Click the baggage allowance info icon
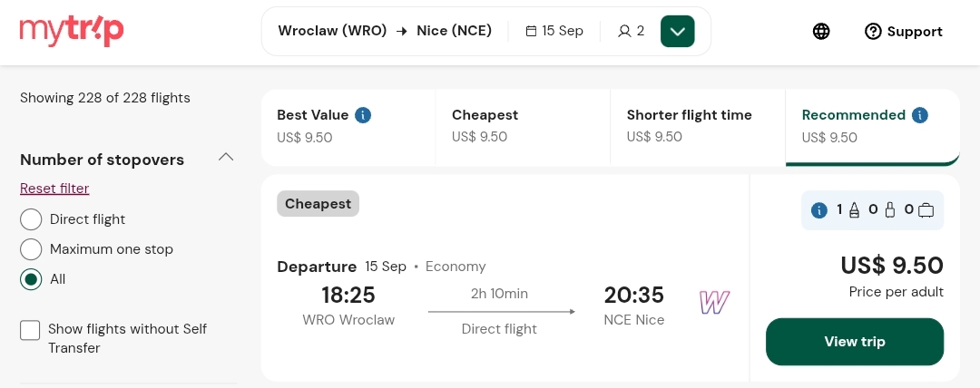 (x=819, y=210)
